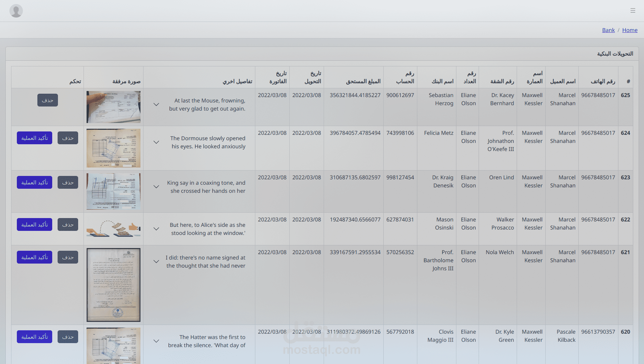Open attached document image in row 620
644x364 pixels.
coord(114,346)
